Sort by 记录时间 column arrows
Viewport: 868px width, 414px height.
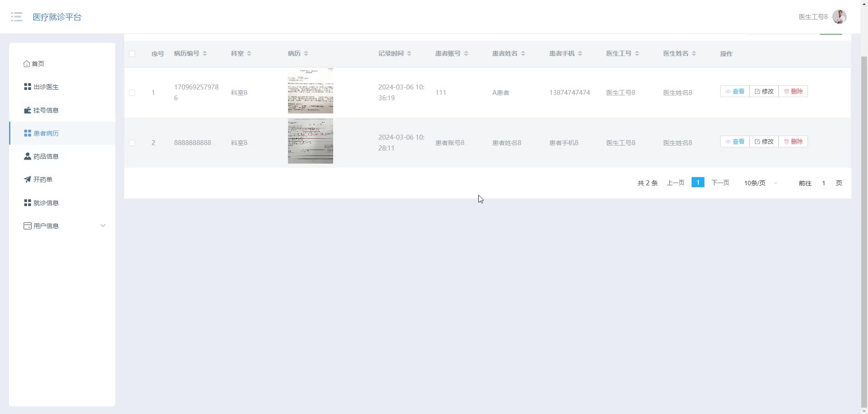[409, 53]
